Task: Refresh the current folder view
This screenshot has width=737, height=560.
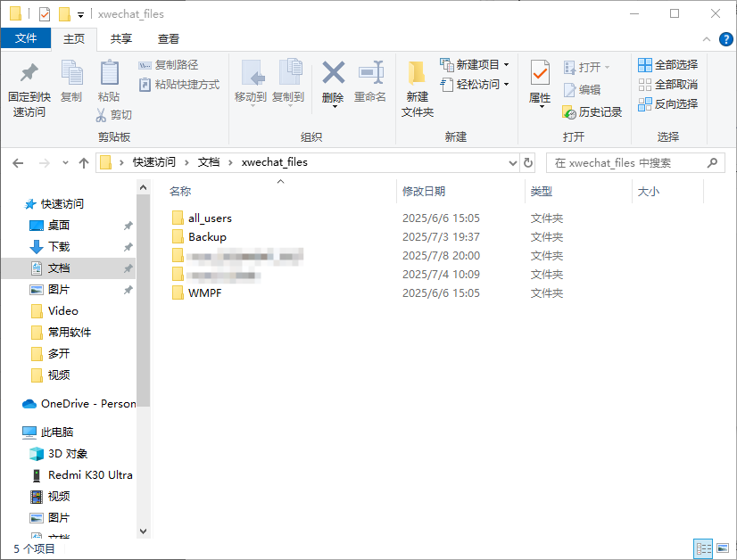Action: coord(528,163)
